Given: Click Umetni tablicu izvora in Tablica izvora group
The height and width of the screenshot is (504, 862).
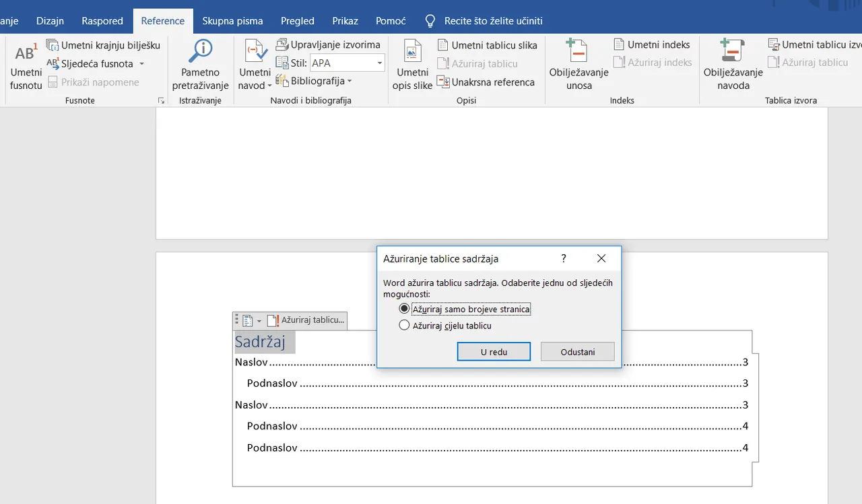Looking at the screenshot, I should pos(815,44).
